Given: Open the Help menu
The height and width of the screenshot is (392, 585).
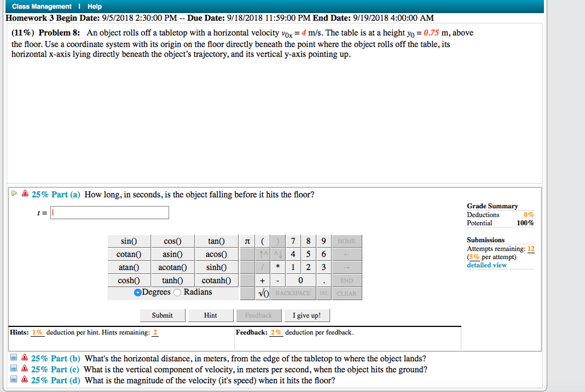Looking at the screenshot, I should [x=94, y=6].
